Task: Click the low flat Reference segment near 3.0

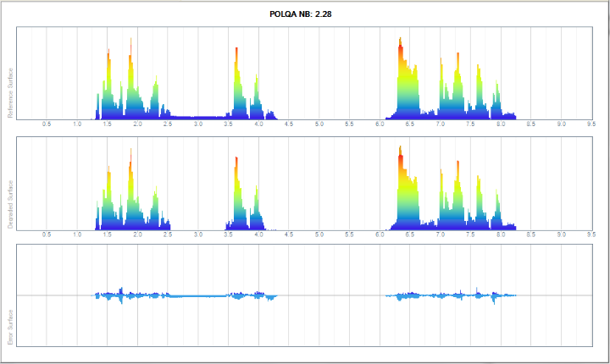Action: pos(198,117)
